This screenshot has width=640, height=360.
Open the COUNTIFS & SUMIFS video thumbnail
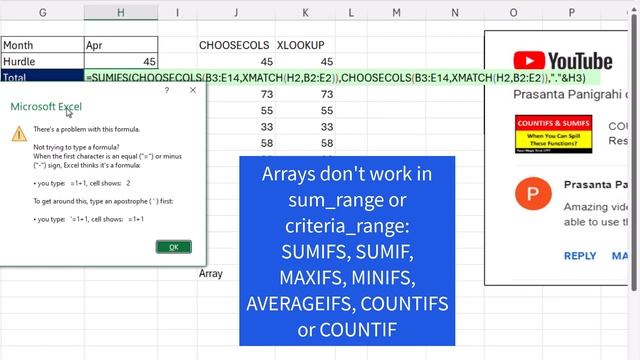pyautogui.click(x=553, y=134)
